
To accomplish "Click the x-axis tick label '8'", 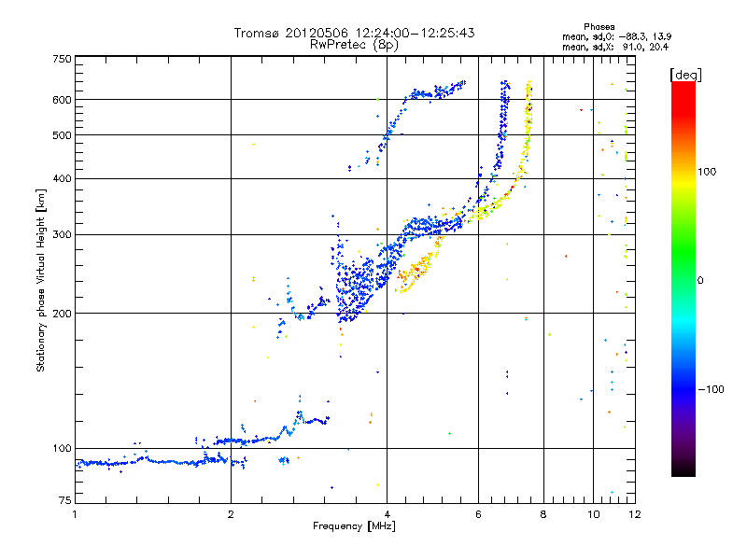I will [543, 514].
